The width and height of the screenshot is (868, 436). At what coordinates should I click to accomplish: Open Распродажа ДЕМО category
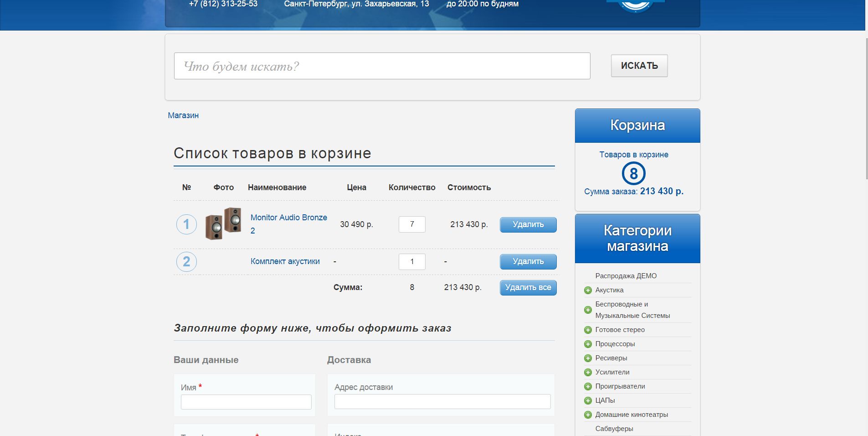[x=626, y=276]
